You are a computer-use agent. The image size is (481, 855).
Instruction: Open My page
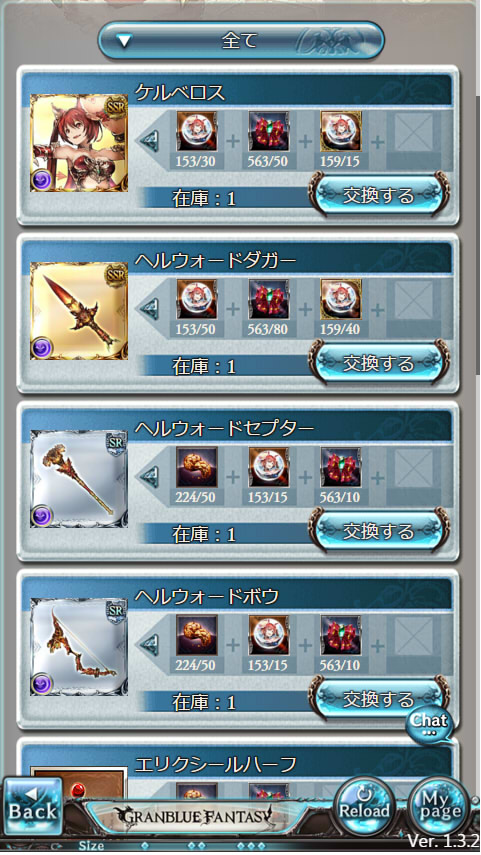pos(438,806)
